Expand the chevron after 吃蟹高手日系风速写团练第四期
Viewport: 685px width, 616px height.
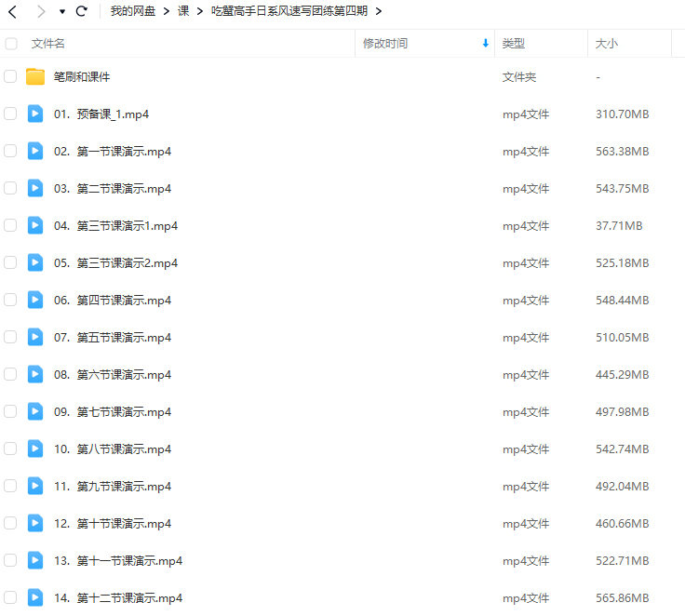[379, 11]
